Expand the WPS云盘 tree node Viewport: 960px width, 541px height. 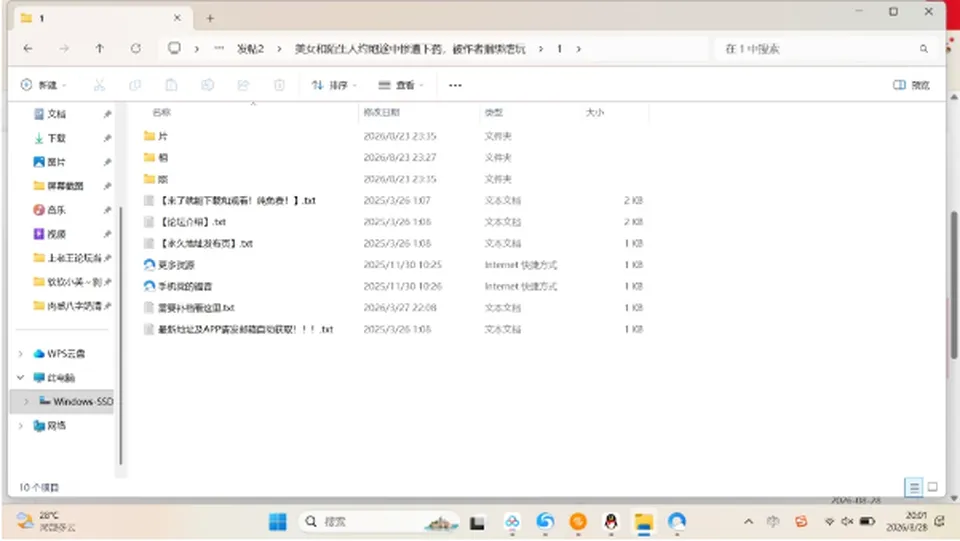tap(21, 354)
